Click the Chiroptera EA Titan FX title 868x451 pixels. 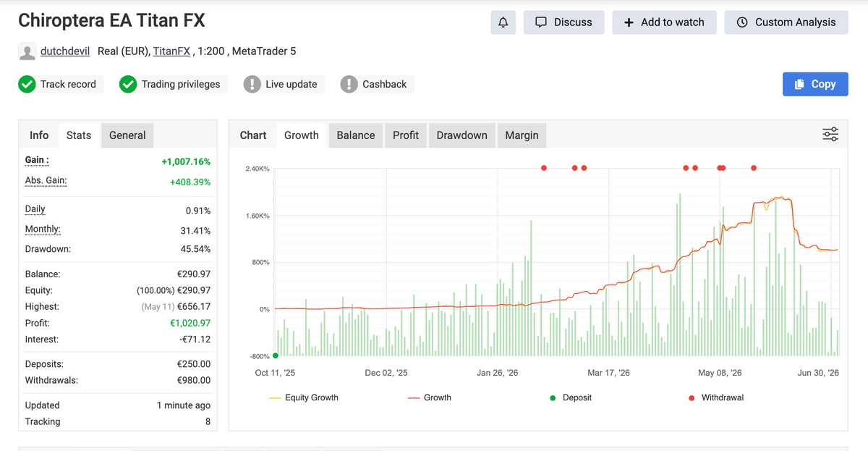point(111,20)
